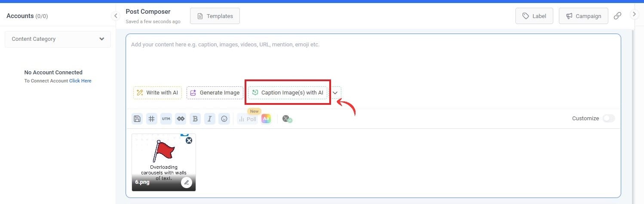Remove the 6.png attached image

[x=189, y=140]
